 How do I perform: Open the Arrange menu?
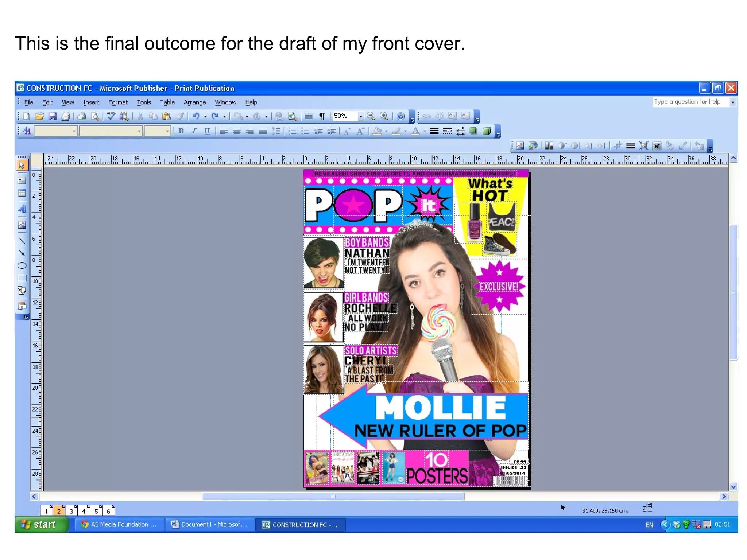click(195, 102)
